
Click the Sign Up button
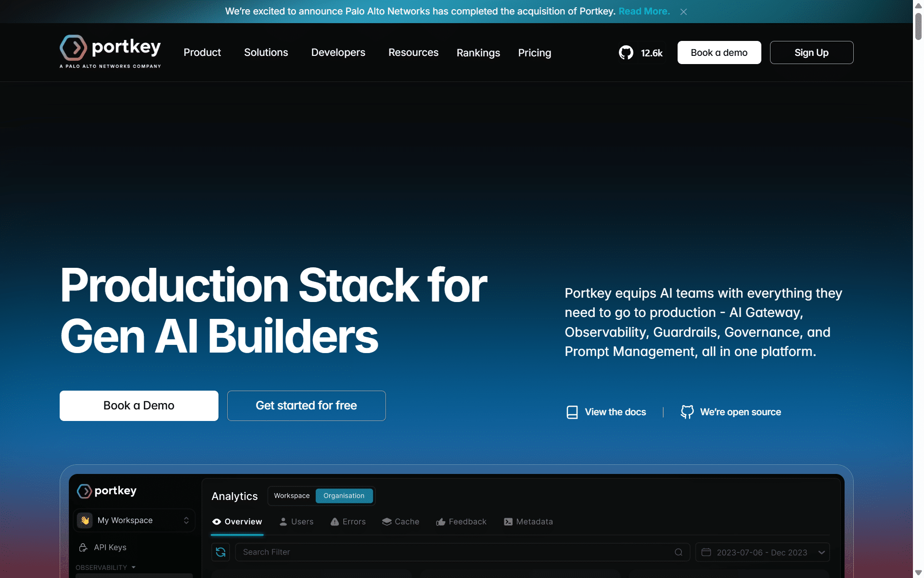[x=811, y=53]
